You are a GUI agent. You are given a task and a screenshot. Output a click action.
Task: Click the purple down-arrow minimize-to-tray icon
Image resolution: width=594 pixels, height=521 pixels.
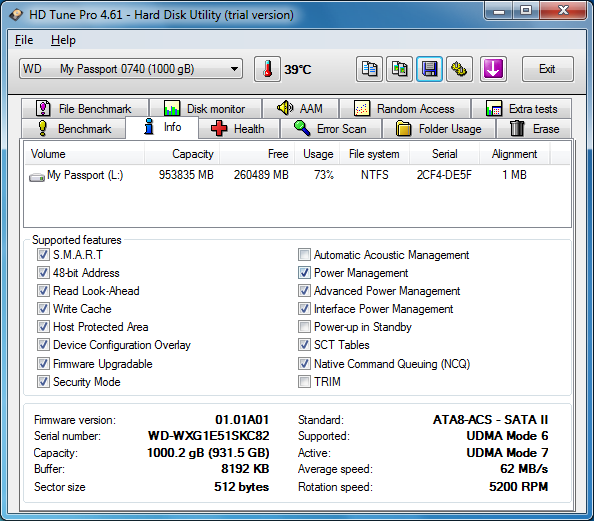click(493, 69)
